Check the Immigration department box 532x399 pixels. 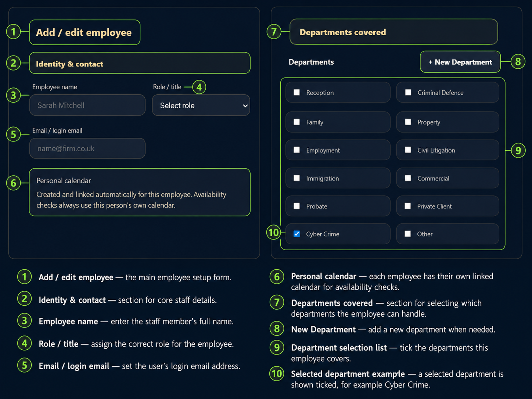[x=296, y=178]
